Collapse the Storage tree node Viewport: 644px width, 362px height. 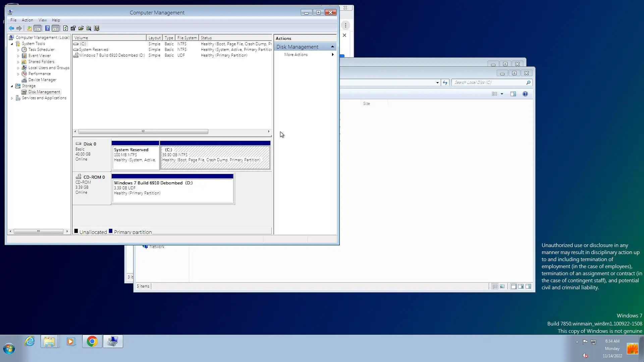click(12, 86)
